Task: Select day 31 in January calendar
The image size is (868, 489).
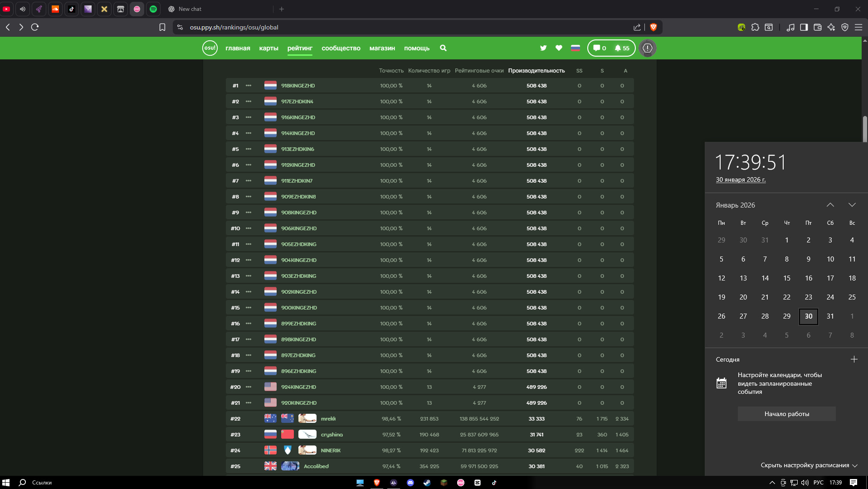Action: tap(830, 316)
